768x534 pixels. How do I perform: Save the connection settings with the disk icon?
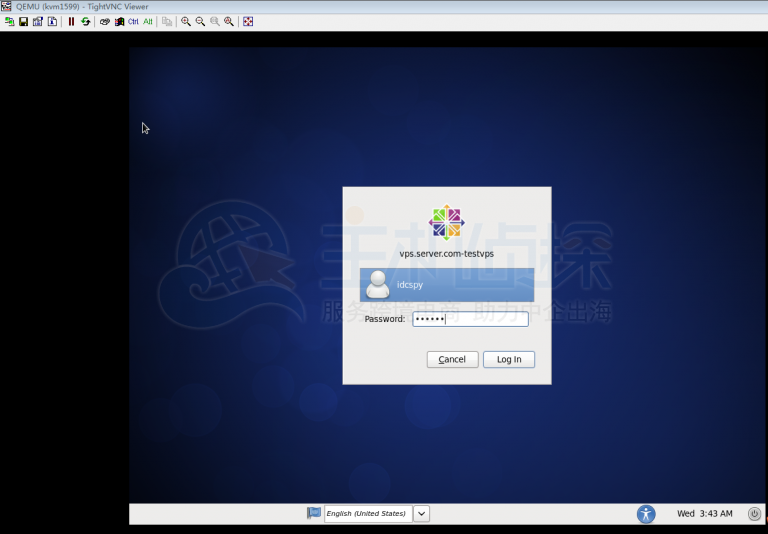[23, 21]
